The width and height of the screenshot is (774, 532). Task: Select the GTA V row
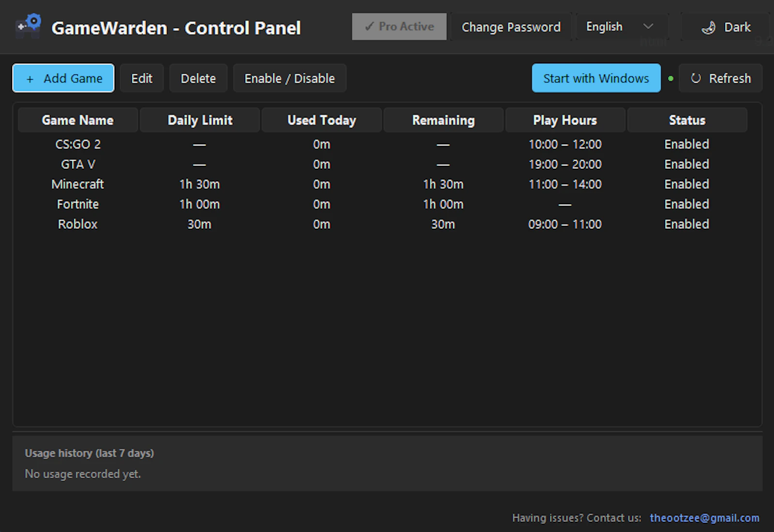click(383, 164)
